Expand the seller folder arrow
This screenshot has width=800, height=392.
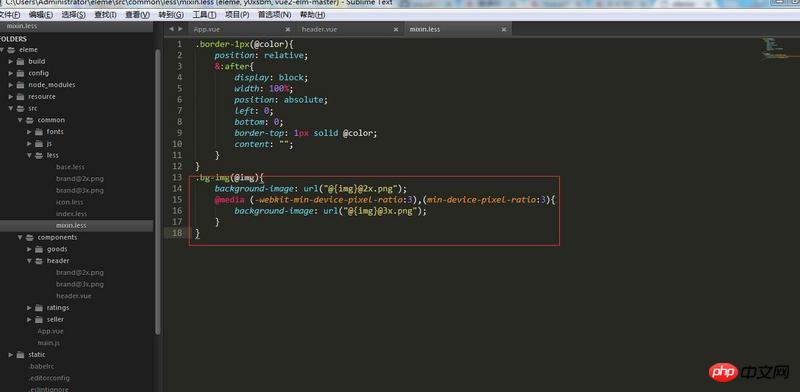[29, 320]
